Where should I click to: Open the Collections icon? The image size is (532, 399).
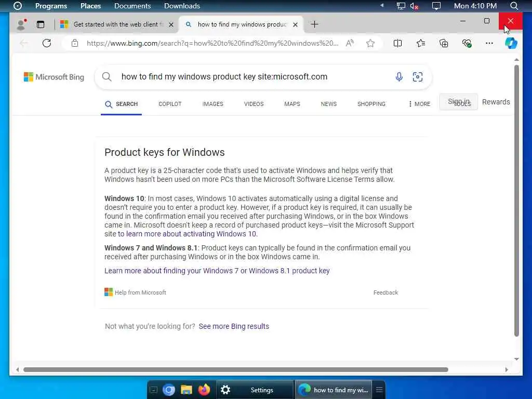coord(444,43)
